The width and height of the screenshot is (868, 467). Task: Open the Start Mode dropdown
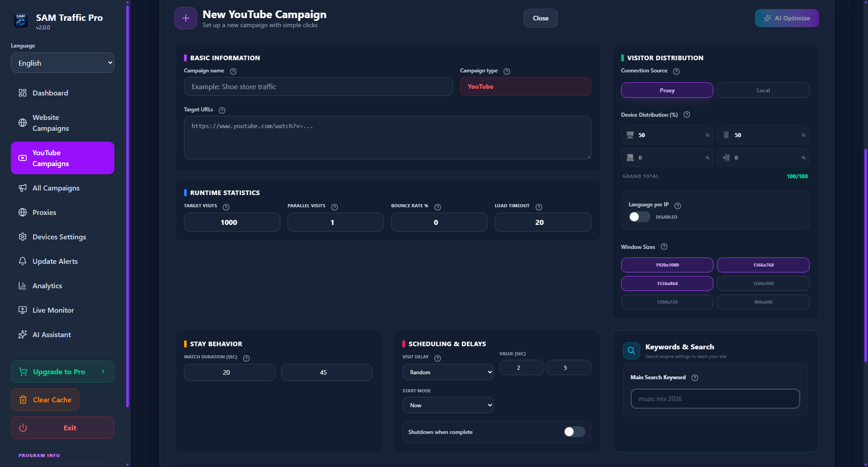(x=448, y=405)
